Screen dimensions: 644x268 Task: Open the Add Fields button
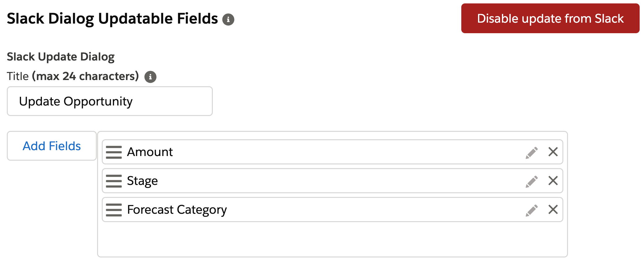(52, 146)
